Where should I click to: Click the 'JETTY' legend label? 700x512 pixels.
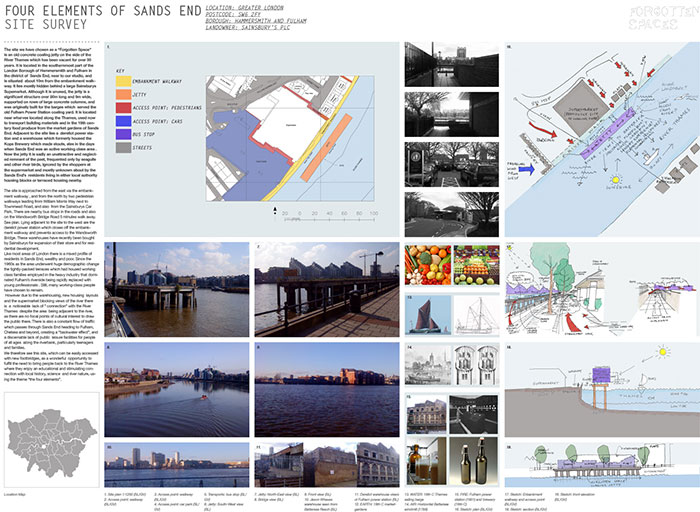point(139,95)
